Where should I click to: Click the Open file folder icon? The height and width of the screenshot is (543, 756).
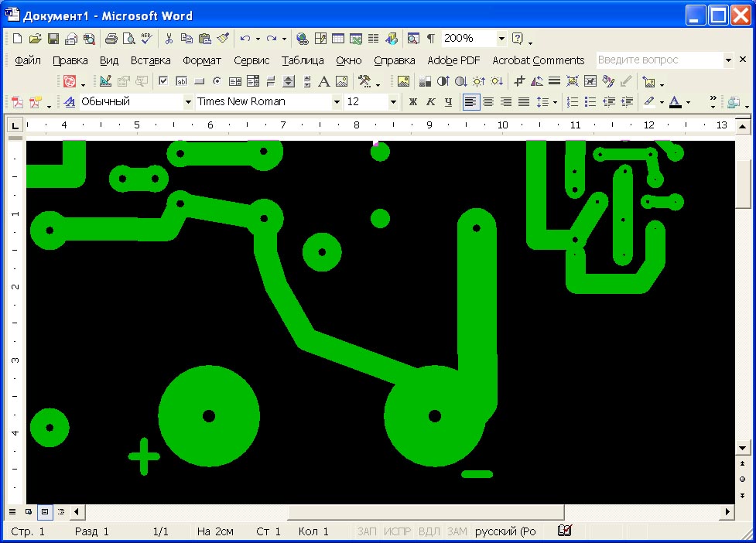[x=35, y=39]
